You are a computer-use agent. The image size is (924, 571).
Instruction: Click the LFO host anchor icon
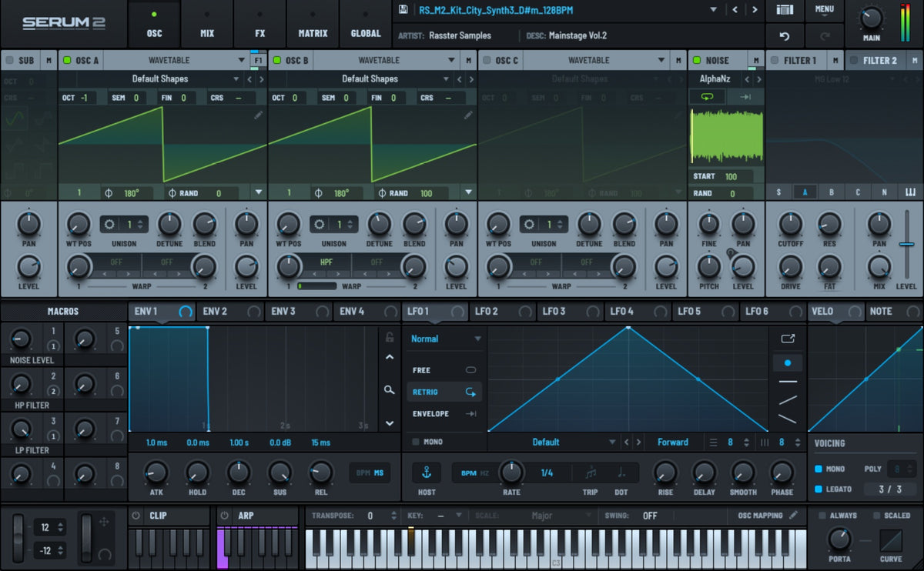pos(426,472)
